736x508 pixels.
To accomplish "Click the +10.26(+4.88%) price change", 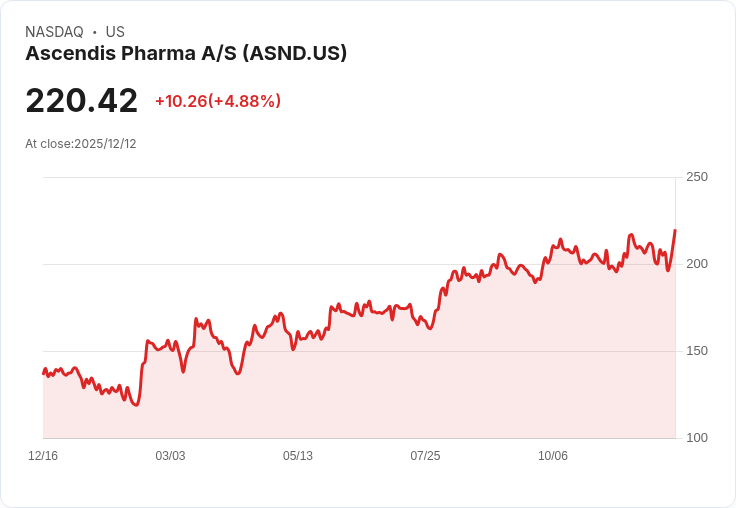I will pyautogui.click(x=217, y=101).
